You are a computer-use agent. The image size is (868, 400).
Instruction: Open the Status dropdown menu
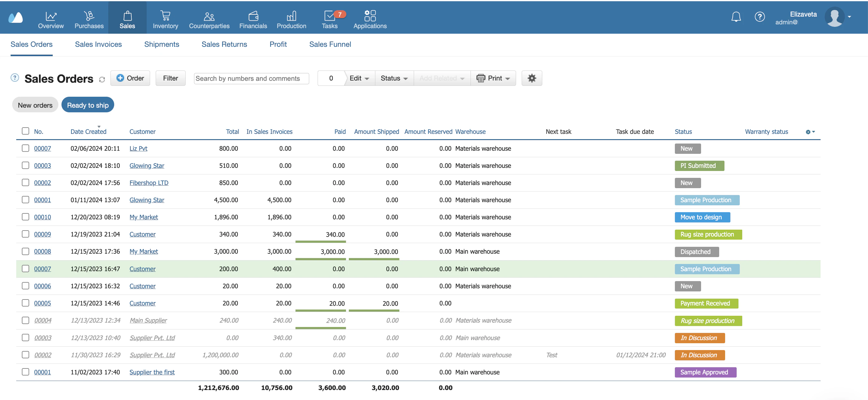394,78
